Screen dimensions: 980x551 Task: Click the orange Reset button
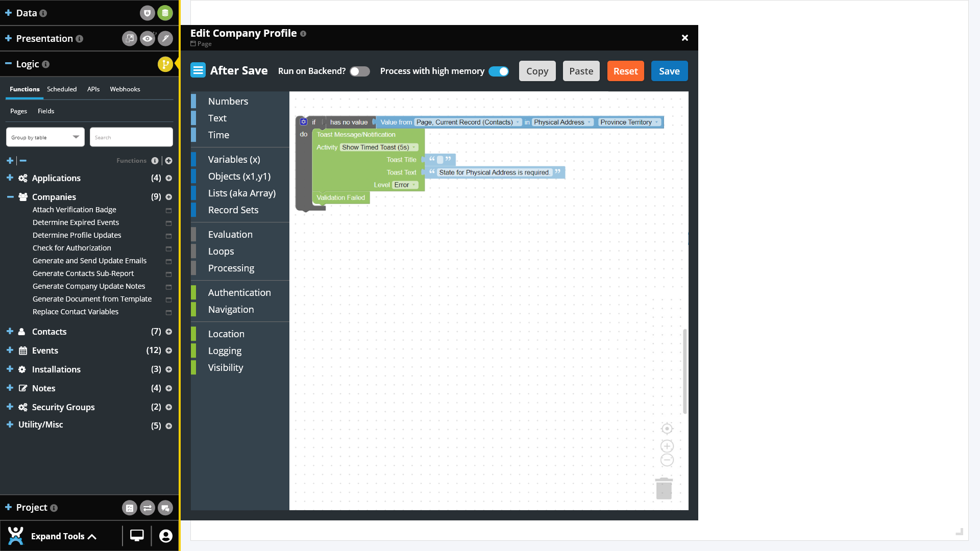pos(625,71)
